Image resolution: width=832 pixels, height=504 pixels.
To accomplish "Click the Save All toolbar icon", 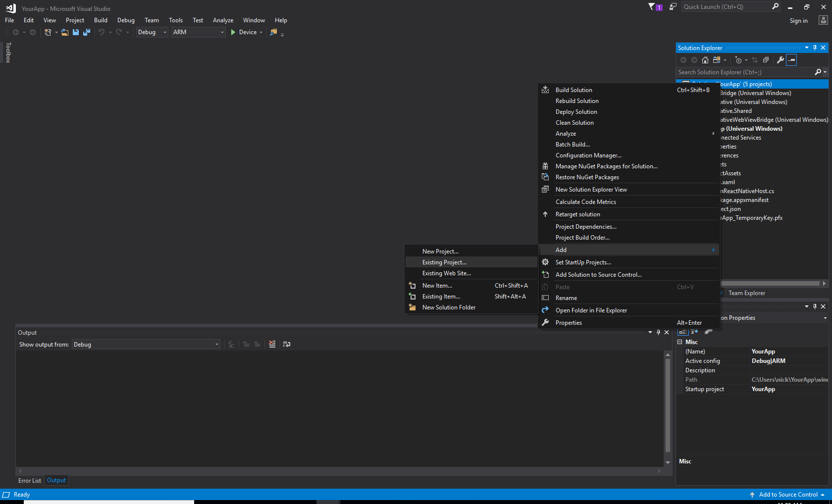I will coord(87,32).
